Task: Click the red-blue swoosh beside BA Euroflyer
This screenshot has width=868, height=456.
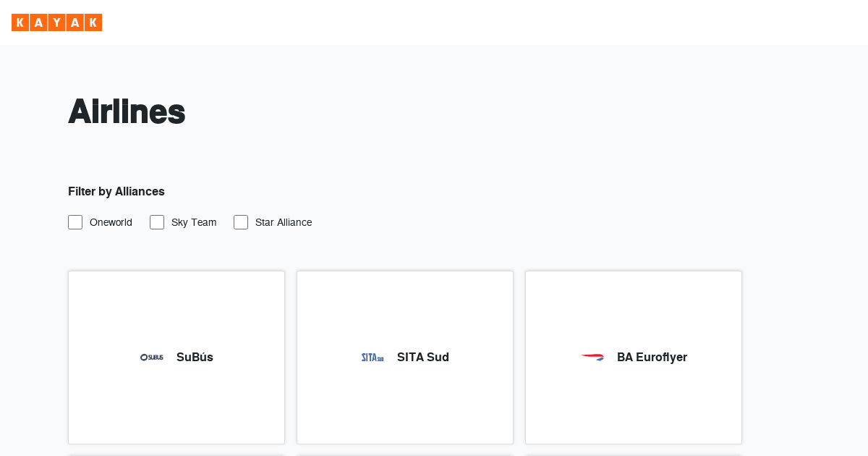Action: (593, 357)
